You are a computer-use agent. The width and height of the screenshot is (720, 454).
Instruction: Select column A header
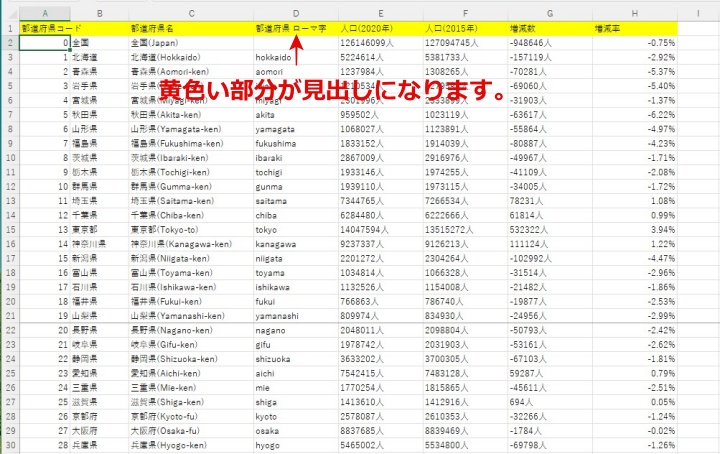(x=45, y=13)
